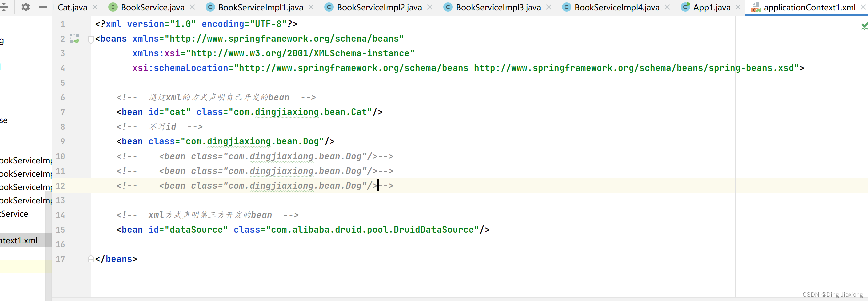Click the Spring bean gutter icon on line 2

[x=74, y=38]
